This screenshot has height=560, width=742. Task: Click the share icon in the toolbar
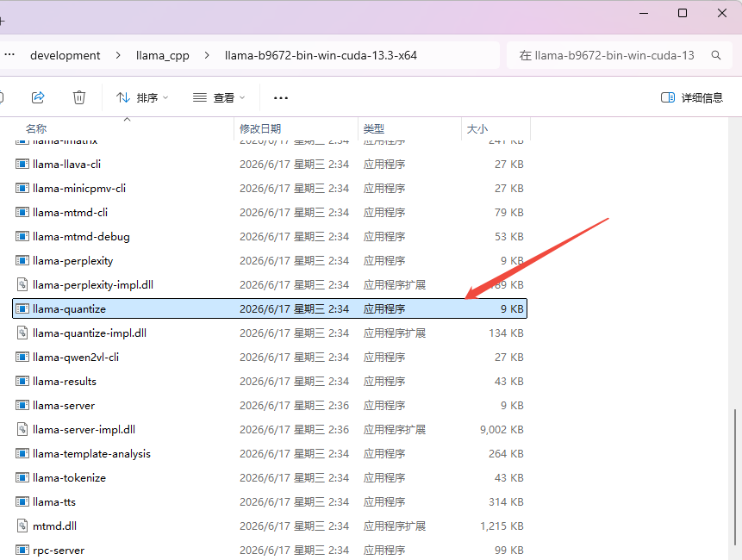pos(38,97)
